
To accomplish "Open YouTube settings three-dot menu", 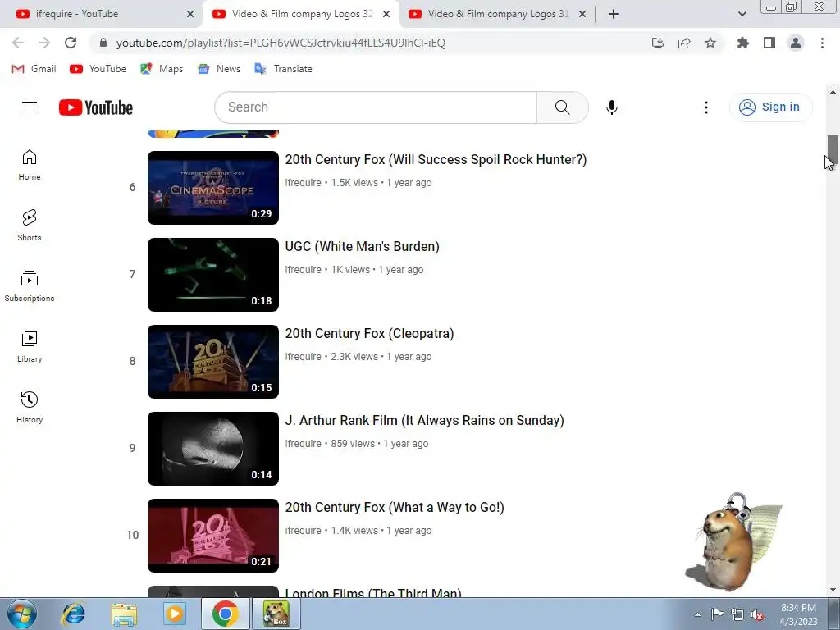I will (x=706, y=107).
